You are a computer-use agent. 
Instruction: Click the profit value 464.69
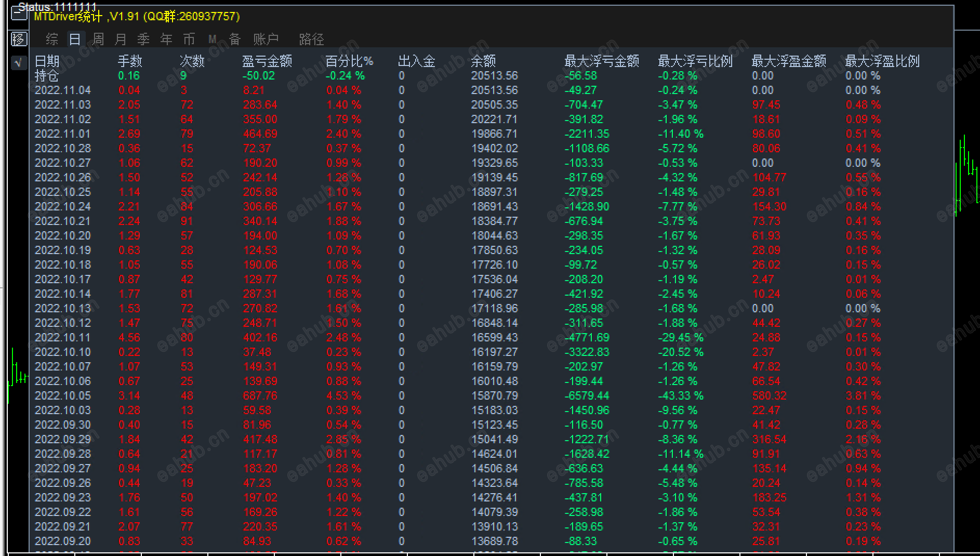[260, 134]
